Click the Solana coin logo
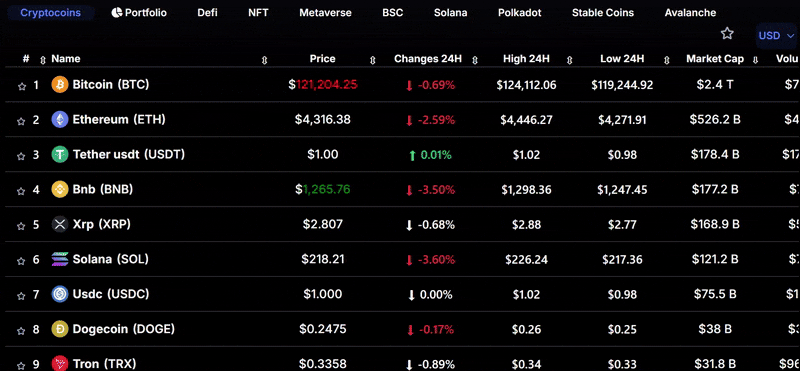Image resolution: width=800 pixels, height=371 pixels. coord(60,259)
